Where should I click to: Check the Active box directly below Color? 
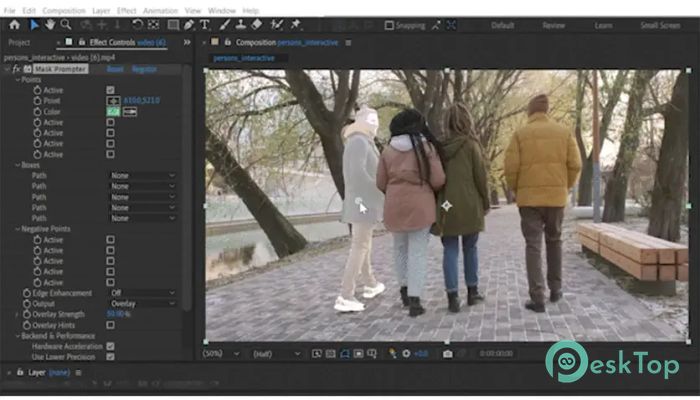[x=110, y=122]
